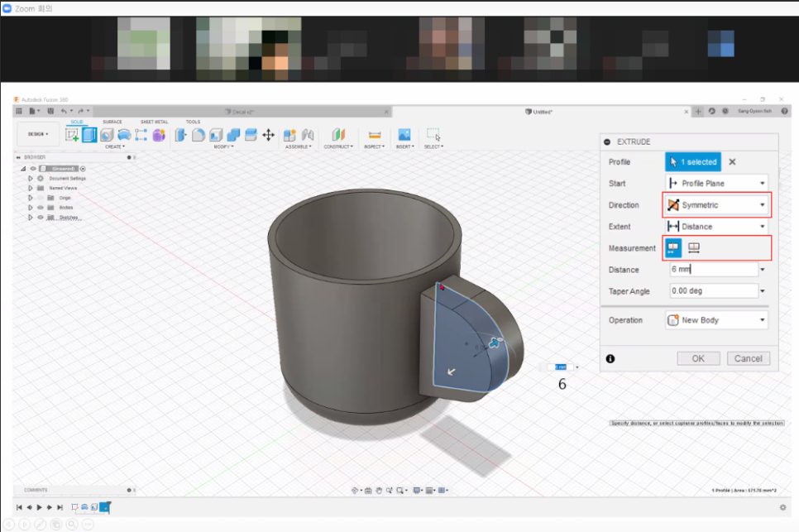Select the New Component tool
This screenshot has width=799, height=532.
click(x=289, y=135)
